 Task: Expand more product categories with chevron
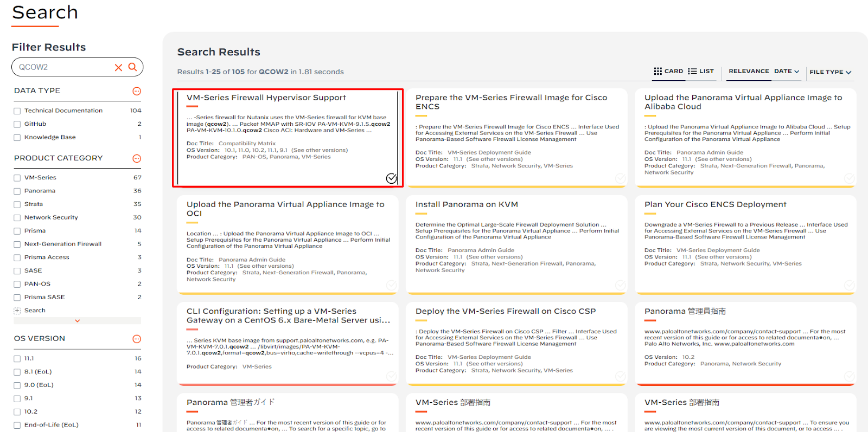pos(77,321)
